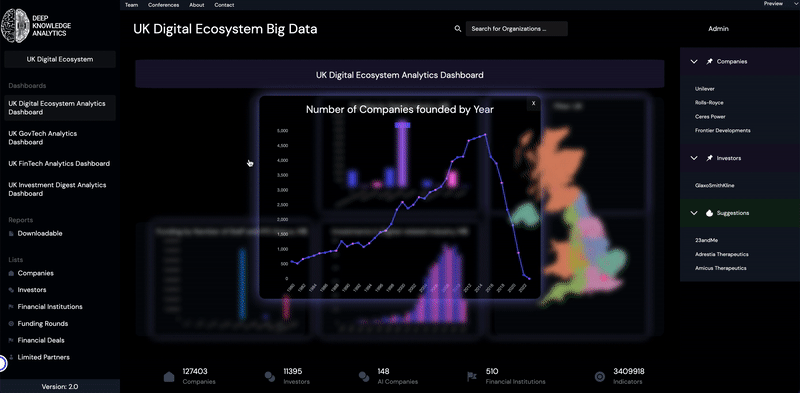Click the pin icon beside Companies panel
Viewport: 800px width, 393px height.
click(709, 61)
